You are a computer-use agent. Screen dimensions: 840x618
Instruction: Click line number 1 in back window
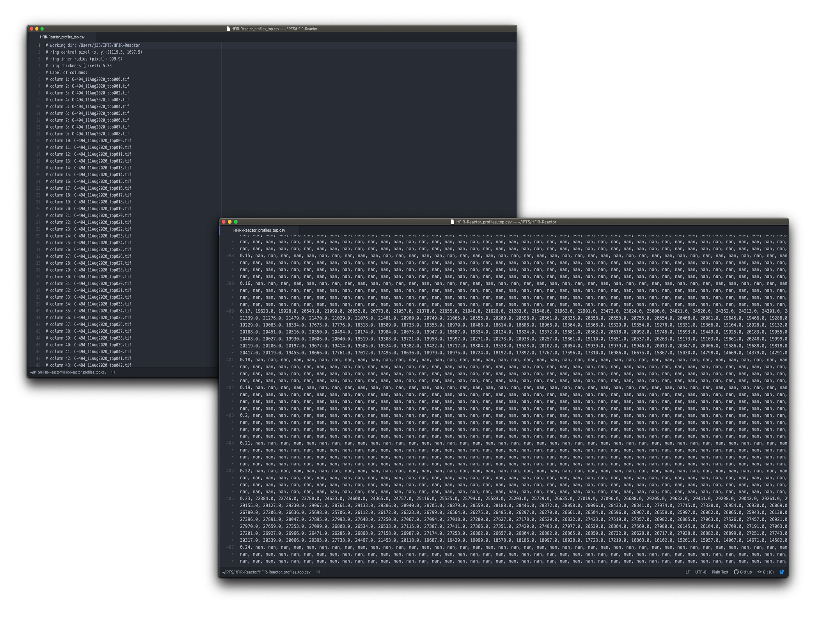[39, 45]
